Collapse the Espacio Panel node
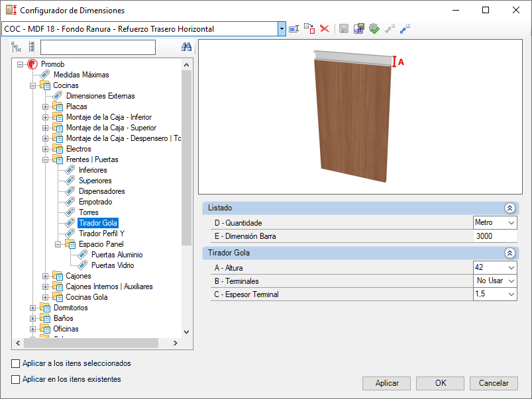 click(58, 244)
